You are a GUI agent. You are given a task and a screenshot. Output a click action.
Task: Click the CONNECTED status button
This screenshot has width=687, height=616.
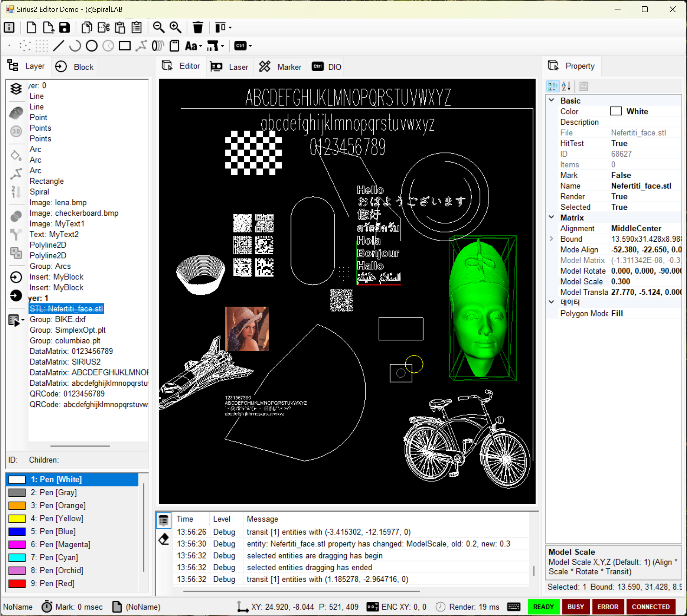650,607
